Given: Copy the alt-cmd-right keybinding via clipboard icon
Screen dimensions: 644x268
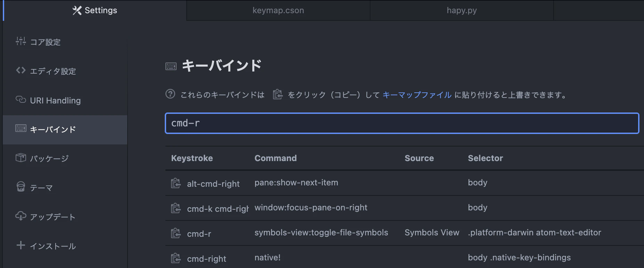Looking at the screenshot, I should (x=176, y=183).
